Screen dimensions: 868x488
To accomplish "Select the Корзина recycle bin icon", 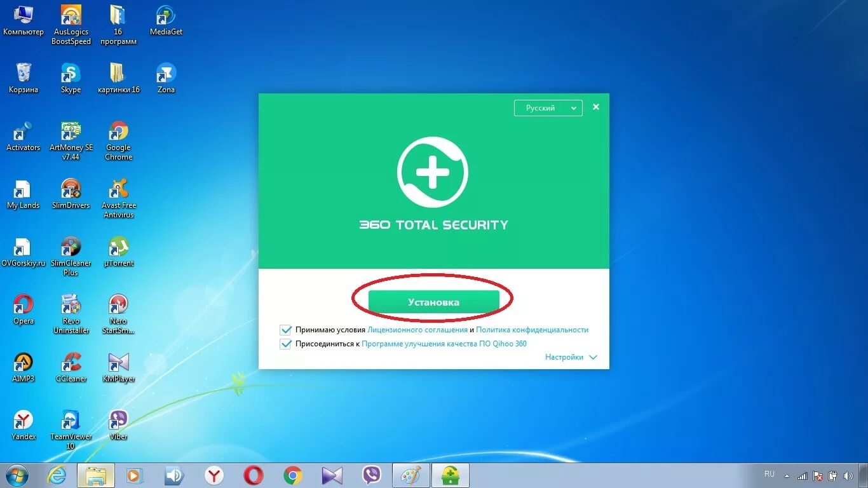I will (x=24, y=78).
